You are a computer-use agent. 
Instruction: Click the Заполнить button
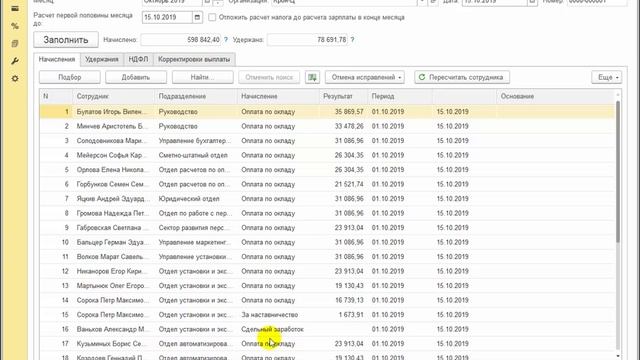(66, 40)
